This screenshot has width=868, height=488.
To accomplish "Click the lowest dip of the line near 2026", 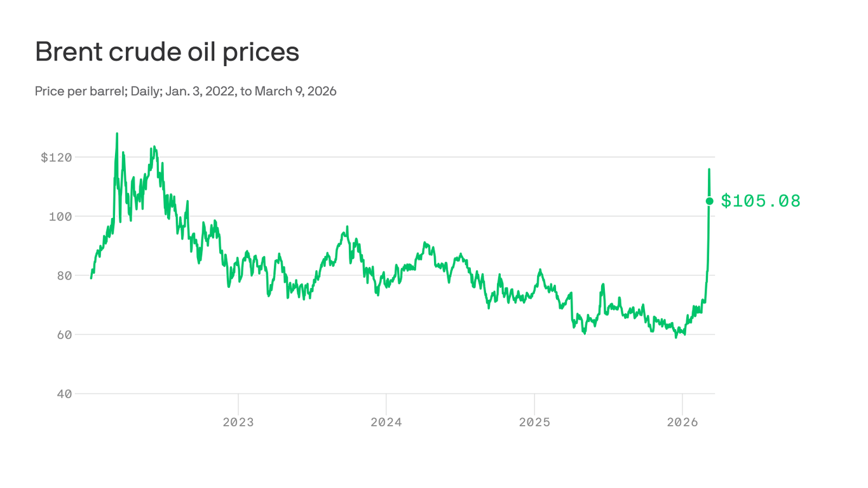I will click(676, 337).
